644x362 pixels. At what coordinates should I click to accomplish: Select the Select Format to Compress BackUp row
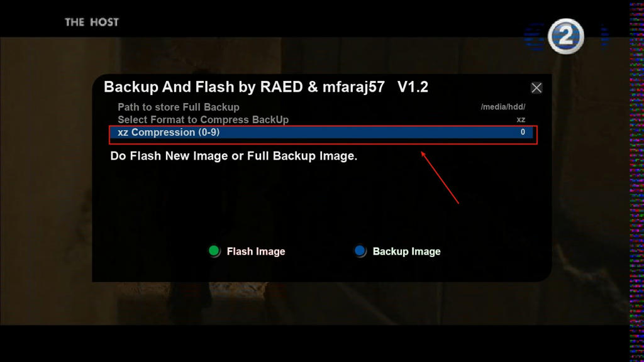pos(321,119)
